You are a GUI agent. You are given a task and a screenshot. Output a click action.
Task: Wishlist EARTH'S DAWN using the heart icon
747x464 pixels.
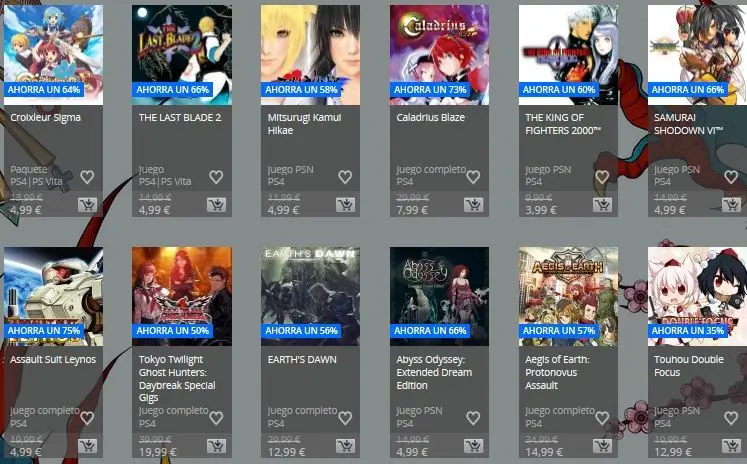(x=345, y=418)
